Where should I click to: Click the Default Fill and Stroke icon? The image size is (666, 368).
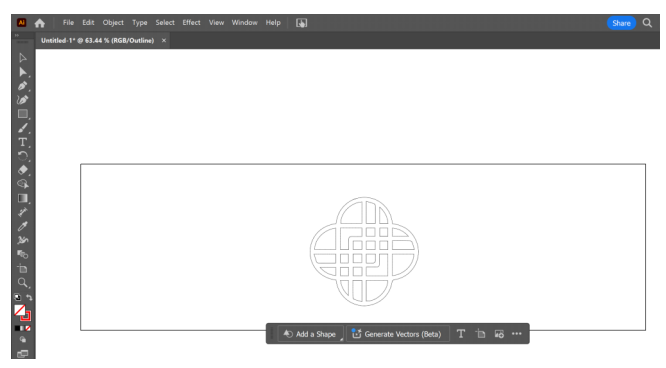pos(17,297)
